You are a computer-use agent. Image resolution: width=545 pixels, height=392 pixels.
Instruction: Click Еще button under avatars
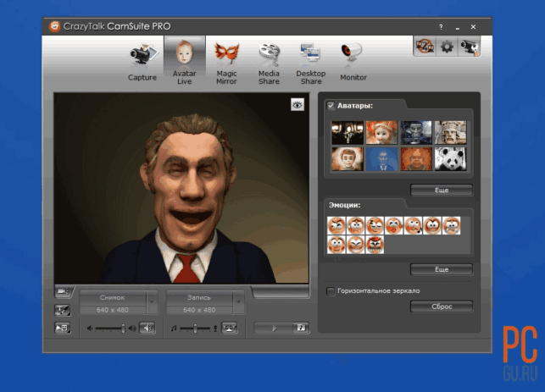pos(442,190)
